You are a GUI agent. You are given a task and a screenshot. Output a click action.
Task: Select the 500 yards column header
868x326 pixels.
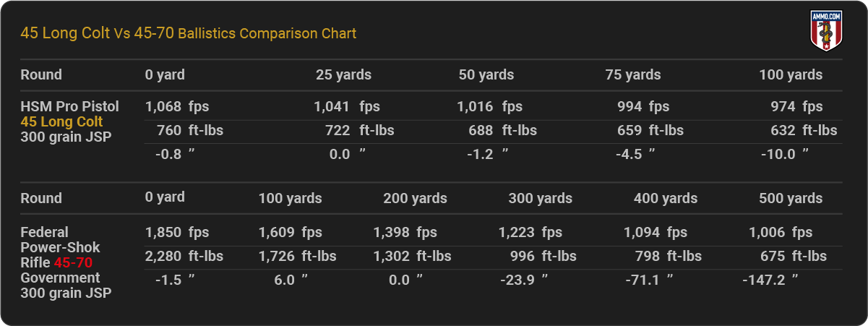[x=791, y=198]
